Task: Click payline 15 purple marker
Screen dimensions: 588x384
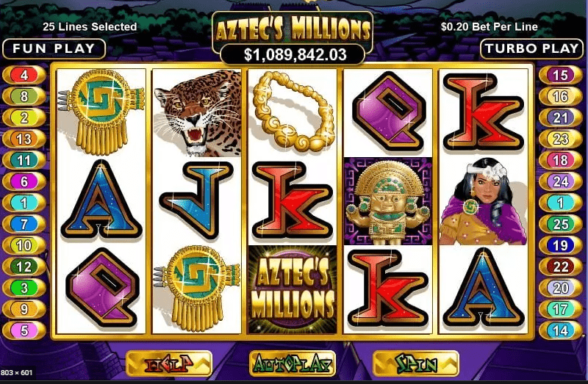Action: (x=561, y=76)
